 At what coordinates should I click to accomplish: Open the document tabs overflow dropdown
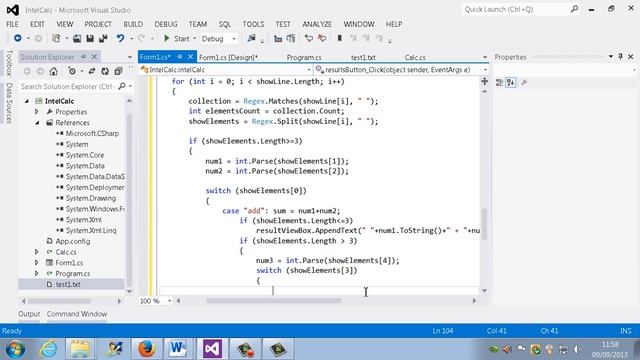(484, 57)
